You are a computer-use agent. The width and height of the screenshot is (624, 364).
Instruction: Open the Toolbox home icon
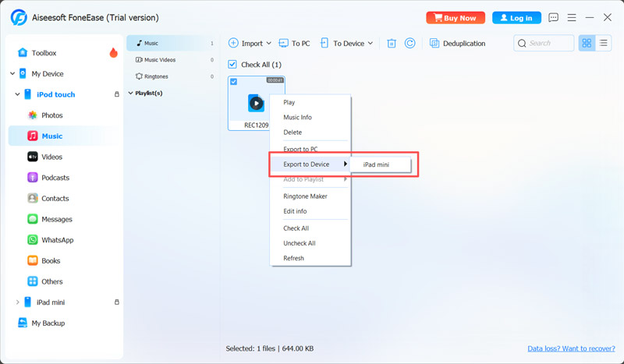(23, 52)
